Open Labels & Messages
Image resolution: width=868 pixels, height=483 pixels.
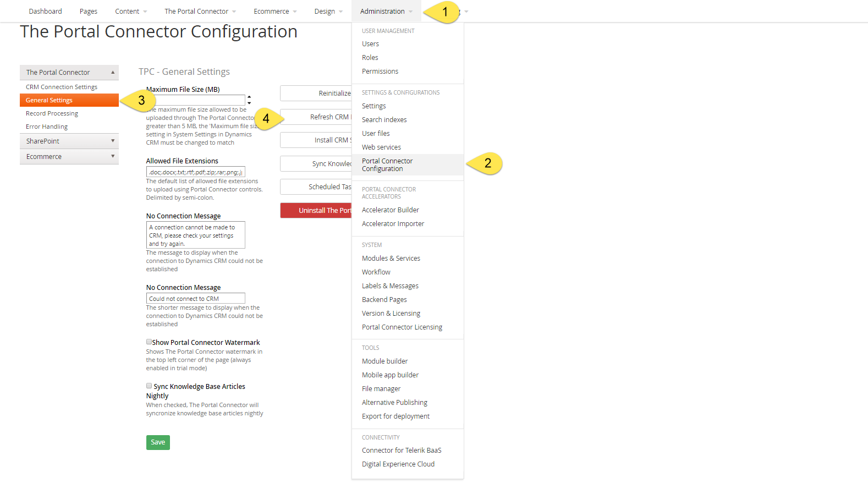click(390, 286)
